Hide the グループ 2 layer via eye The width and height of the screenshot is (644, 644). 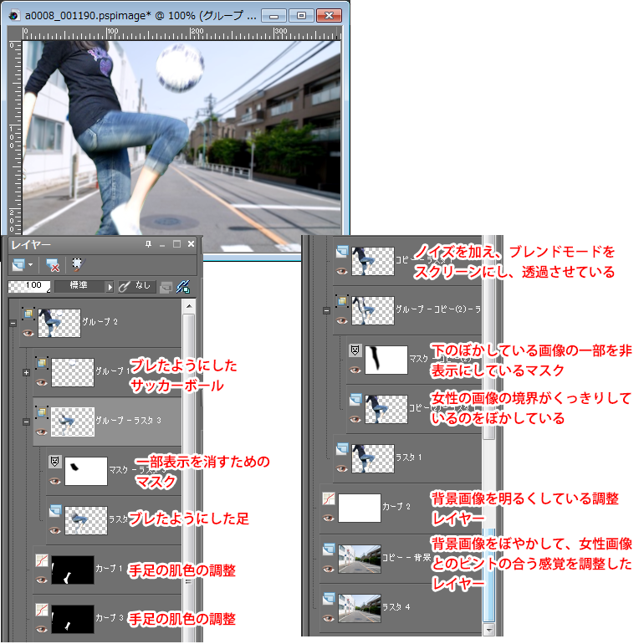pos(28,333)
